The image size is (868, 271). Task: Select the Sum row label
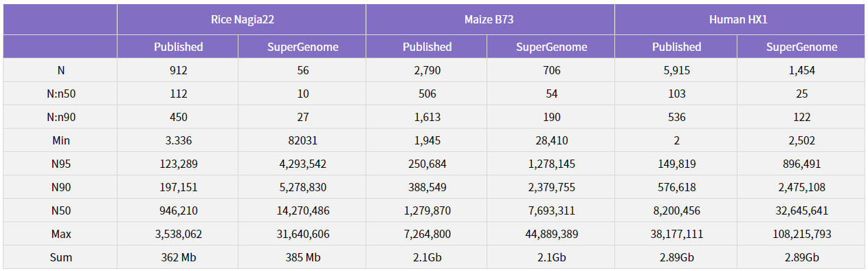(60, 257)
